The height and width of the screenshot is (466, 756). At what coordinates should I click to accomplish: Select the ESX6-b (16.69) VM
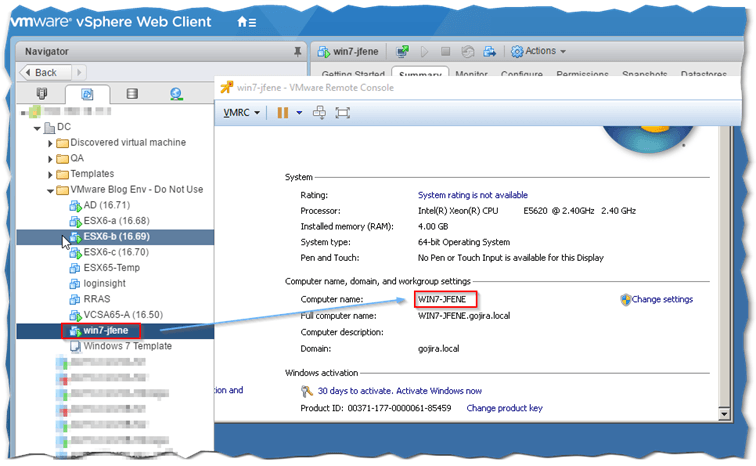pyautogui.click(x=116, y=237)
